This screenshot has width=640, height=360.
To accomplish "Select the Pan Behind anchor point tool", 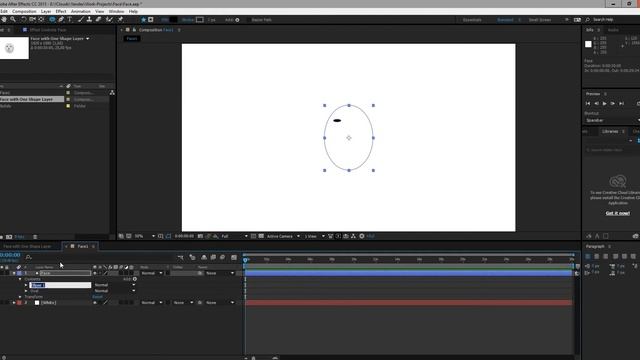I will (x=41, y=19).
